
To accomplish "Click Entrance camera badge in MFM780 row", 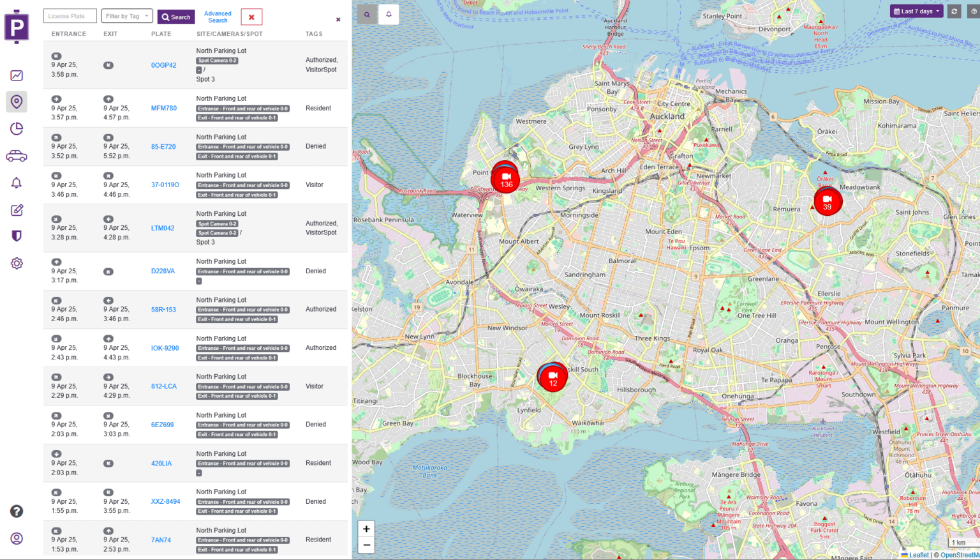I will coord(242,109).
